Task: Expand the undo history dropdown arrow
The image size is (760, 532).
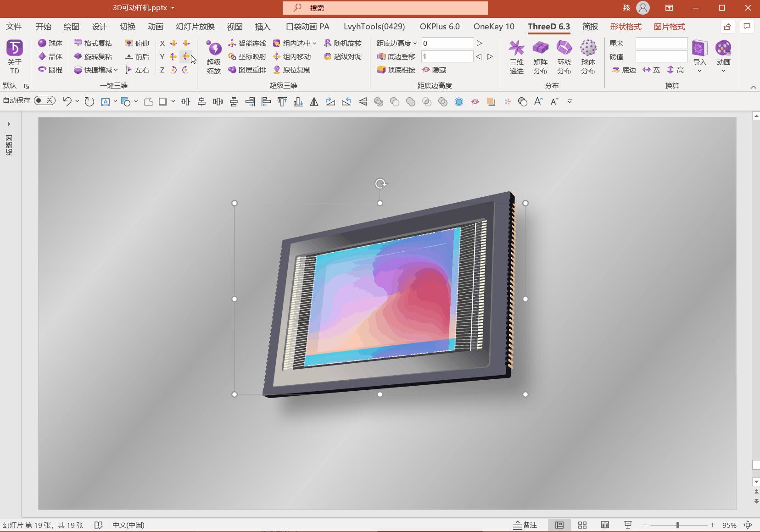Action: (x=77, y=101)
